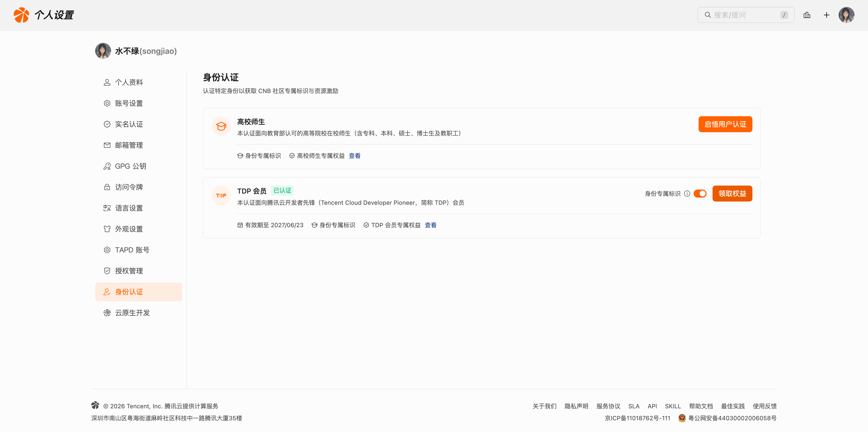Go to 实名认证 settings
Screen dimensions: 868x432
click(x=139, y=124)
